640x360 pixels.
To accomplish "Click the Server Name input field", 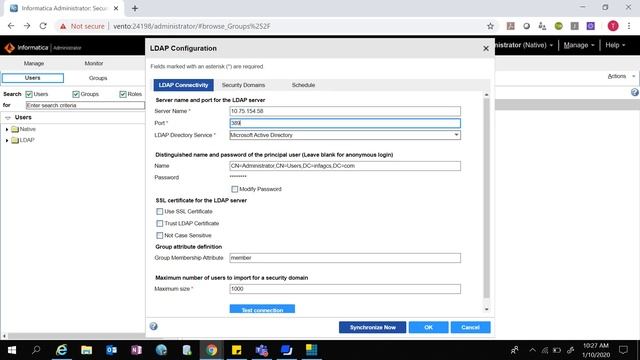I will coord(345,111).
